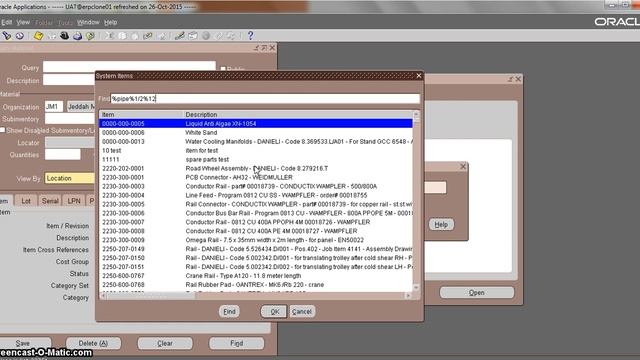Image resolution: width=640 pixels, height=360 pixels.
Task: Open the Help menu in menu bar
Action: (x=110, y=22)
